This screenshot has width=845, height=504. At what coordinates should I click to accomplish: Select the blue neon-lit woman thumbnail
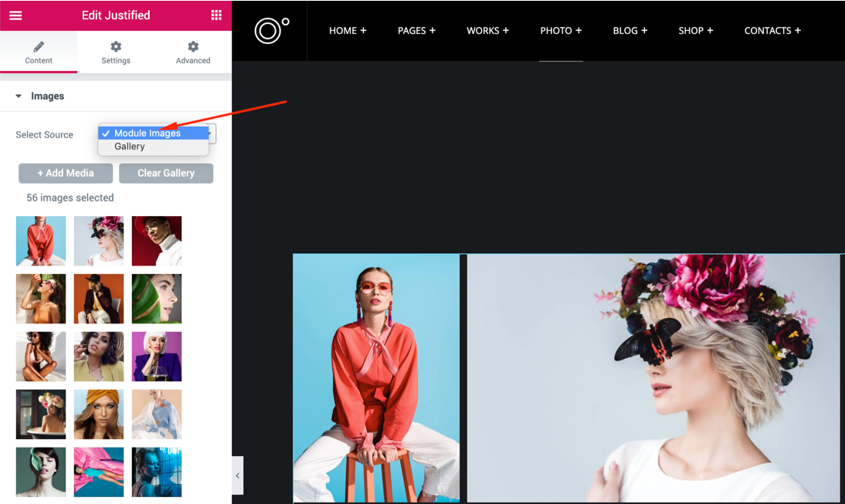[x=157, y=472]
